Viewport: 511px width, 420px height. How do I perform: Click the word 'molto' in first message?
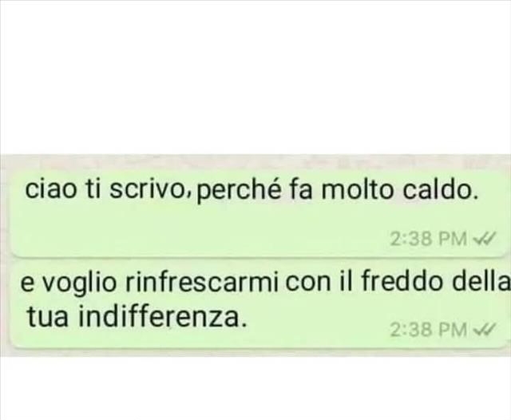point(357,189)
